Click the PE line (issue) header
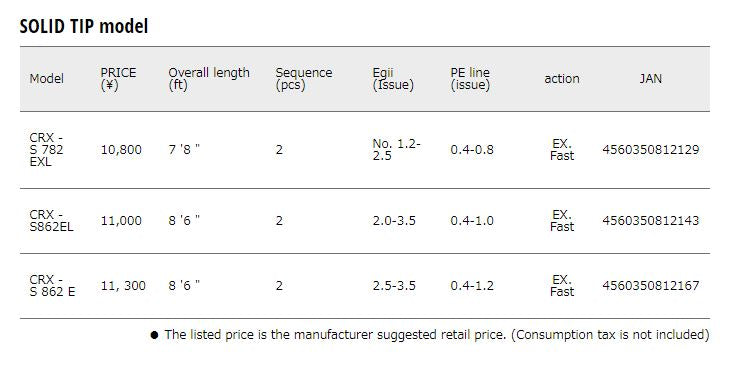 470,79
